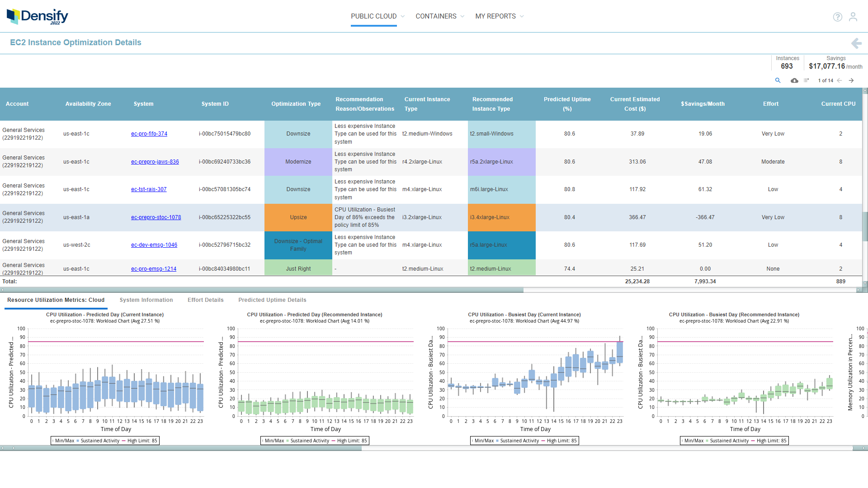This screenshot has height=488, width=868.
Task: Open the user profile icon
Action: [x=854, y=17]
